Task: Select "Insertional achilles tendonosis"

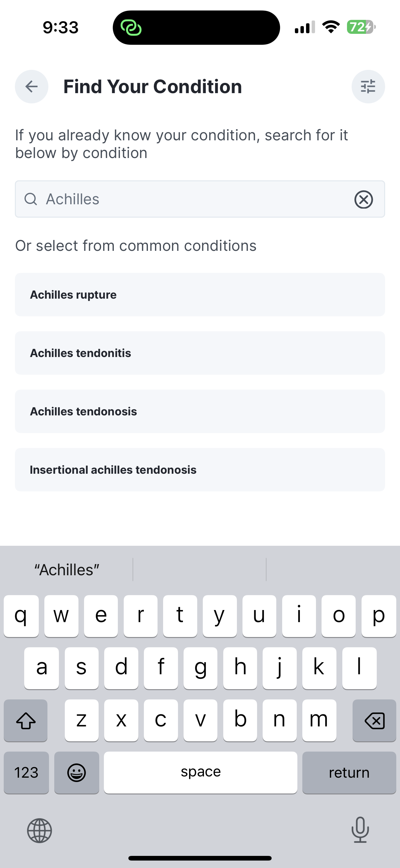Action: tap(200, 469)
